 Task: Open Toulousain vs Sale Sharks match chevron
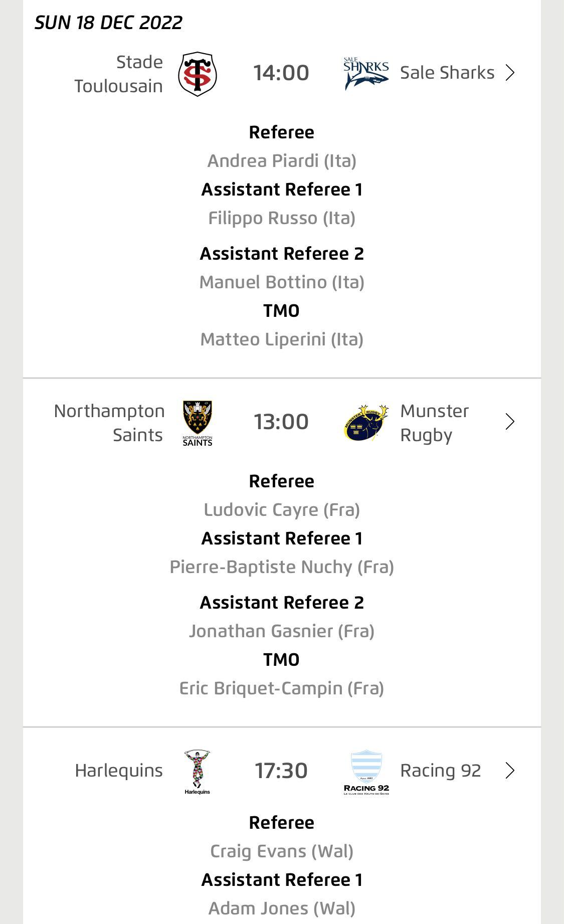510,73
